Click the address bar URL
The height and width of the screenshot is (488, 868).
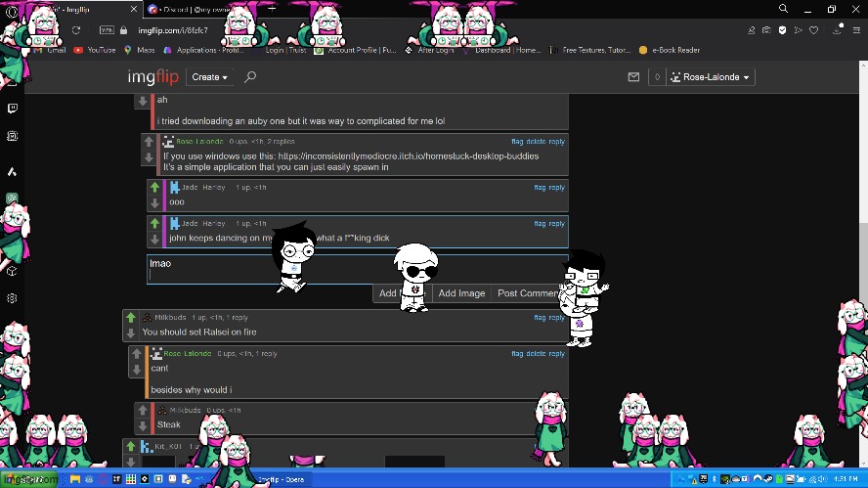pyautogui.click(x=173, y=30)
